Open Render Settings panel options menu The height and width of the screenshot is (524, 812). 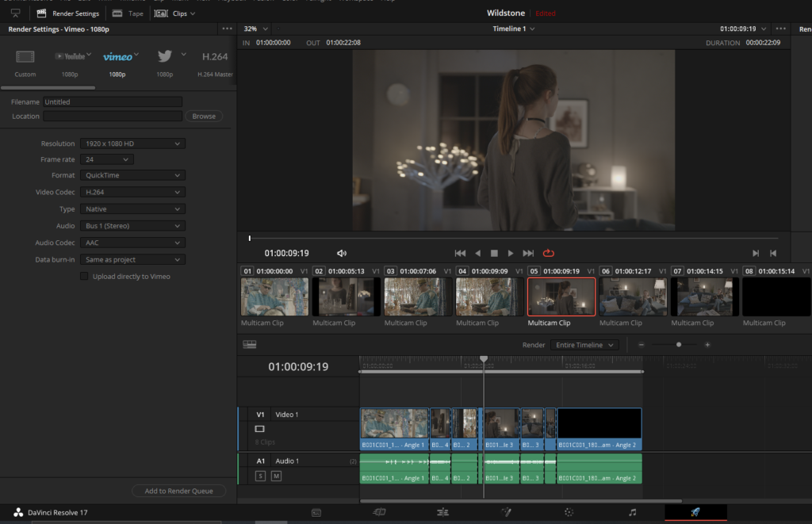[227, 29]
